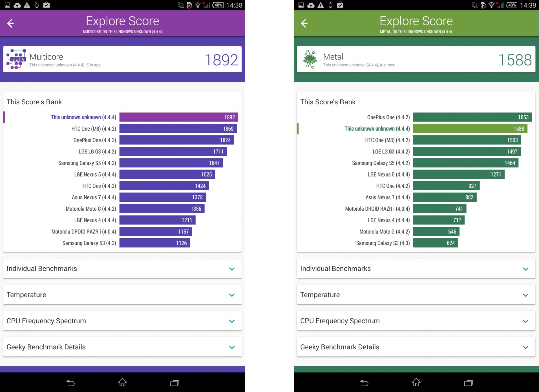Select LGE Nexus 5 1271 bar
Screen dimensions: 539x392
click(x=459, y=174)
